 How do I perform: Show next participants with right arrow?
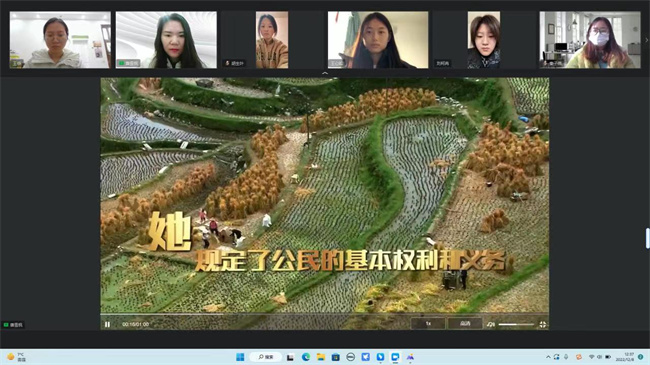coord(646,40)
